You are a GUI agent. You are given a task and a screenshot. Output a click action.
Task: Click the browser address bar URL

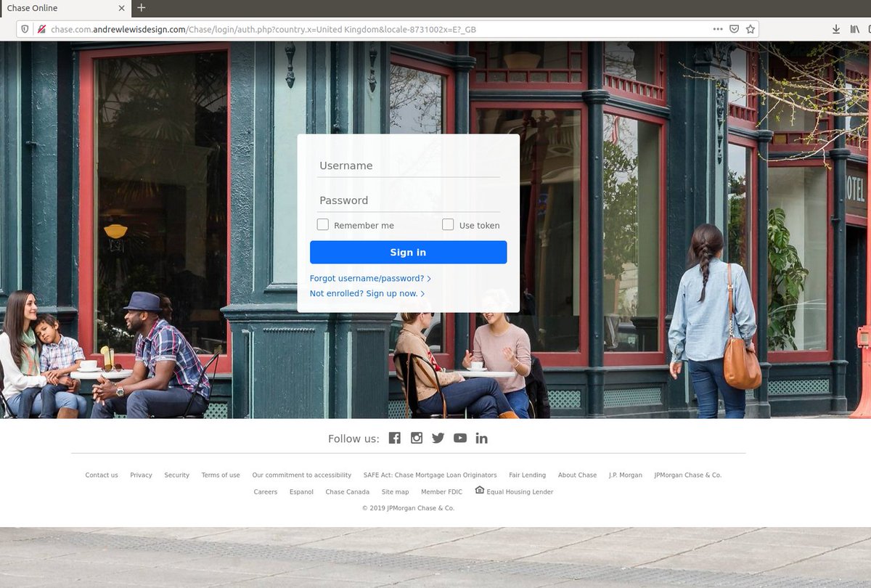pos(263,29)
